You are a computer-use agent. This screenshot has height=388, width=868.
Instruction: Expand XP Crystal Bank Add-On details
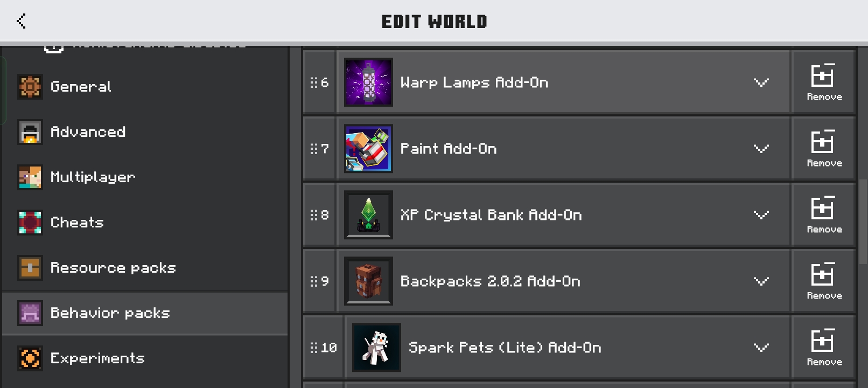[x=761, y=215]
